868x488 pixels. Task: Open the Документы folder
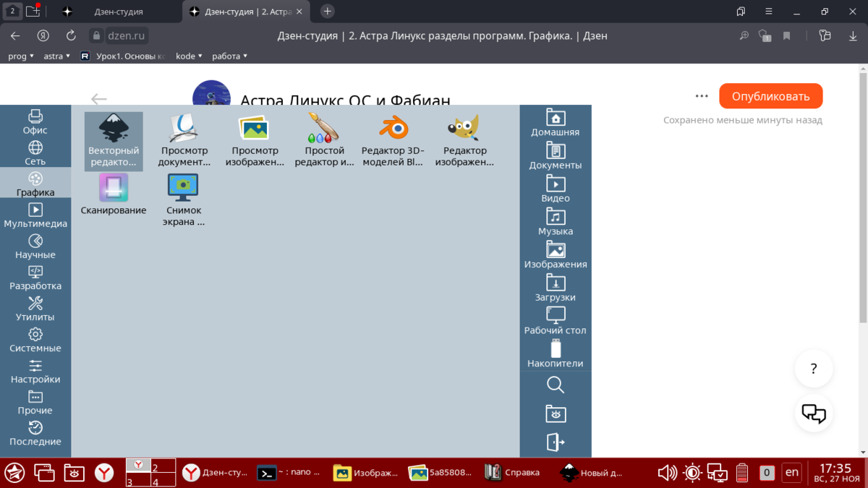556,155
